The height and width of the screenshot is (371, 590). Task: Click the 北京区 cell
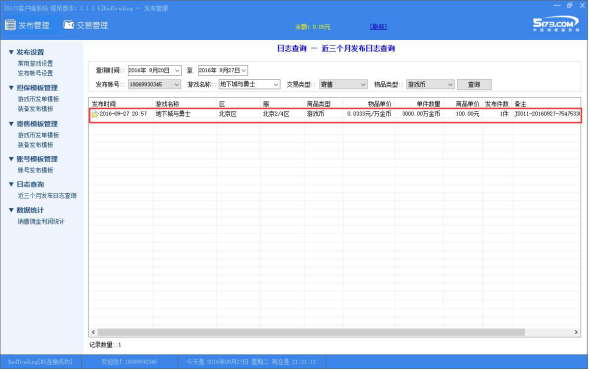(x=228, y=114)
